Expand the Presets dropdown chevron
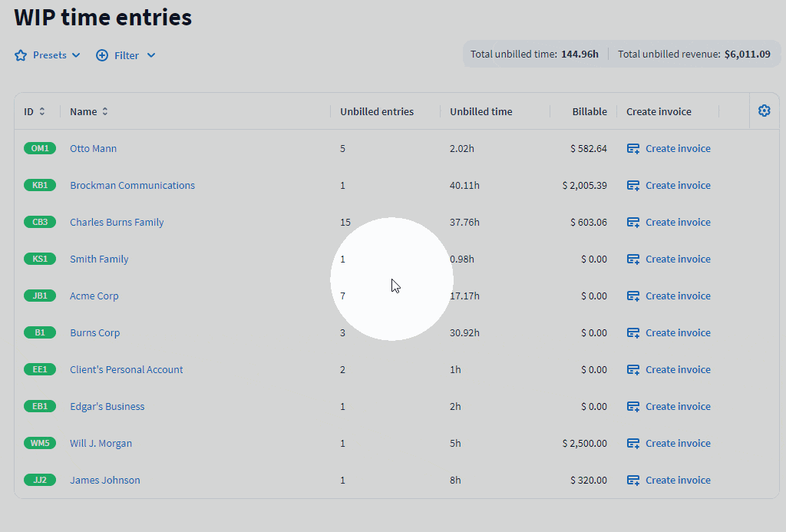Image resolution: width=786 pixels, height=532 pixels. pyautogui.click(x=76, y=55)
